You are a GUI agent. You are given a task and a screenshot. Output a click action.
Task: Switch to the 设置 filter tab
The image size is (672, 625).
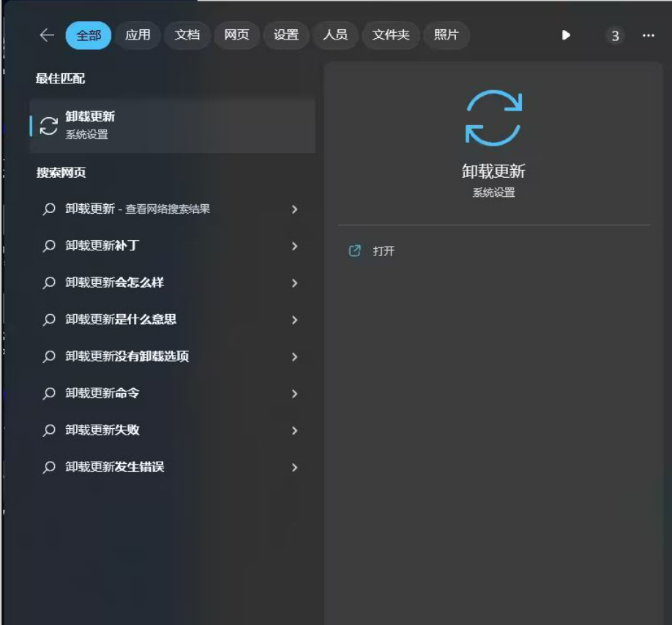[x=285, y=34]
